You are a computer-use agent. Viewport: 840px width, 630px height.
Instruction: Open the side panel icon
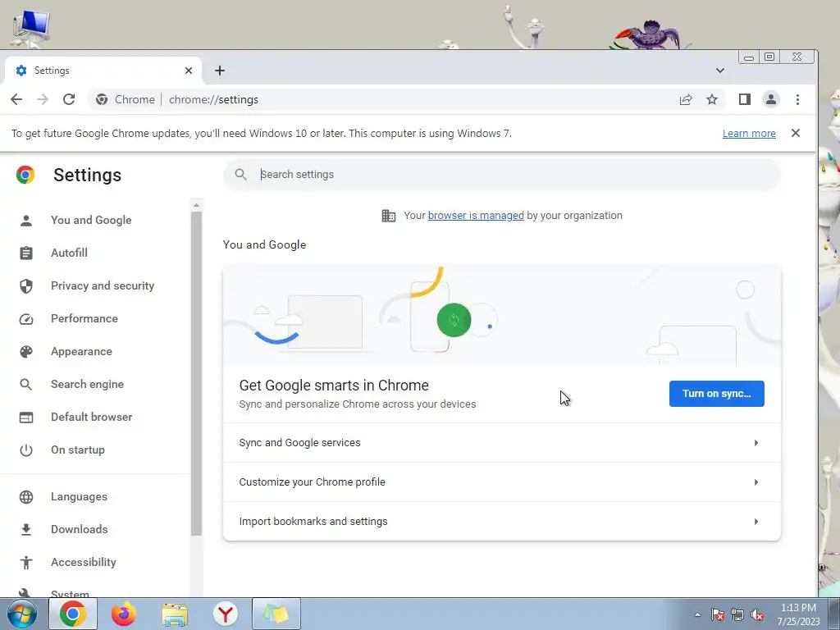pyautogui.click(x=745, y=99)
